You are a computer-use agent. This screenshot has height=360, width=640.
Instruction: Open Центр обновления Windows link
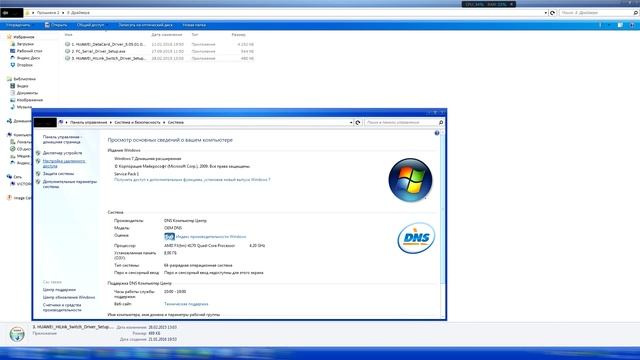69,298
